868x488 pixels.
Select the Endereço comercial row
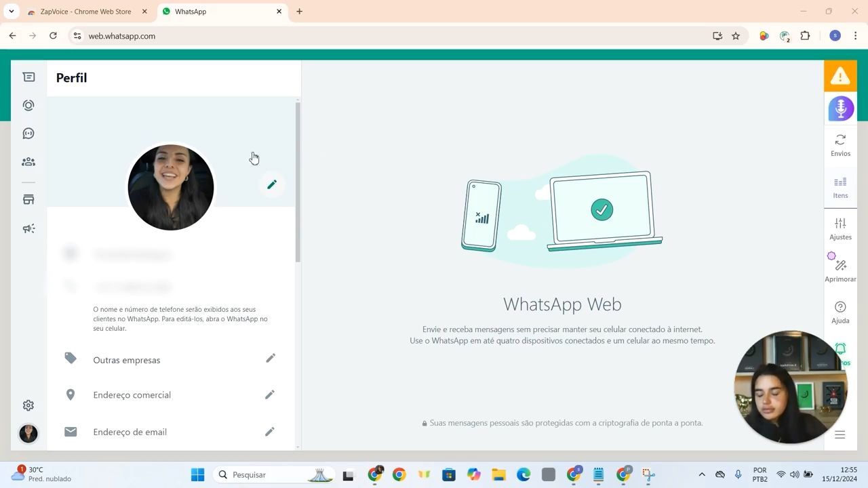tap(171, 394)
